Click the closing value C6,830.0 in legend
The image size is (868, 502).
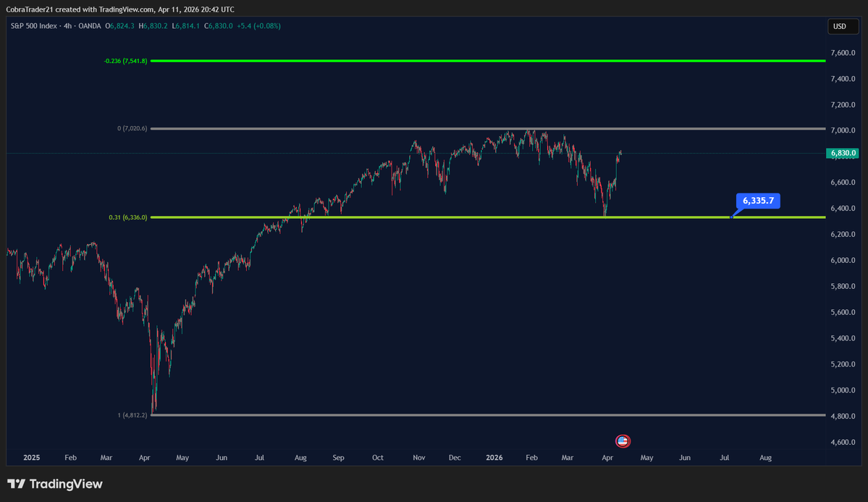pyautogui.click(x=219, y=26)
